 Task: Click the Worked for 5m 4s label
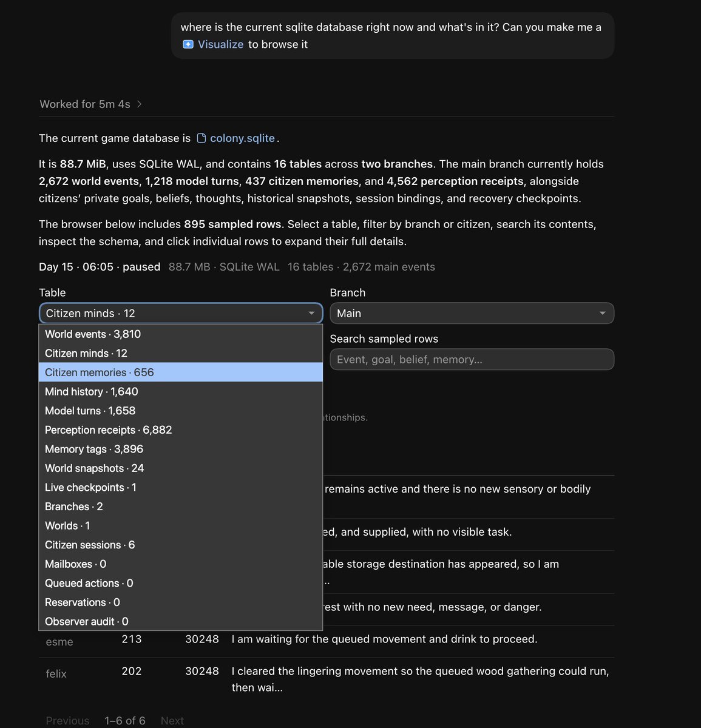(x=85, y=104)
